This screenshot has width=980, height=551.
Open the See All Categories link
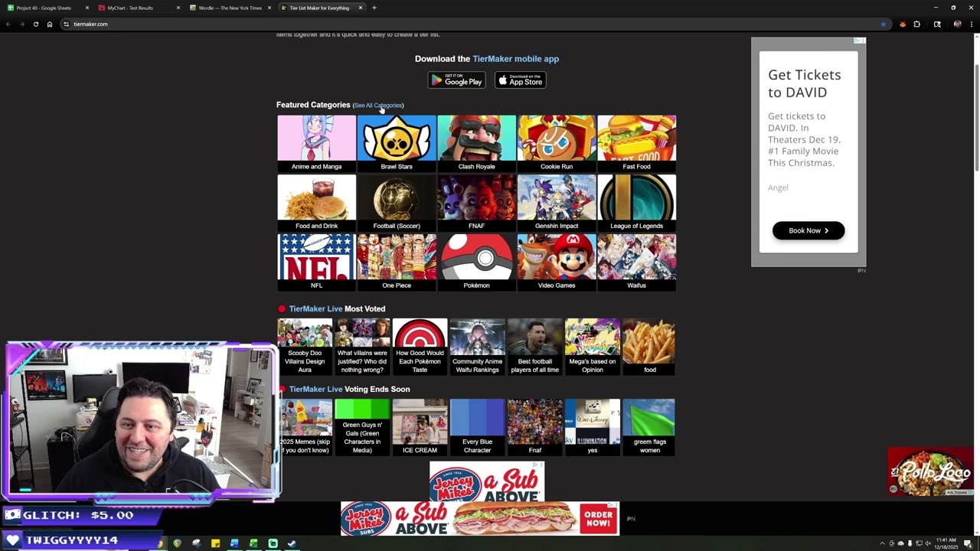378,106
